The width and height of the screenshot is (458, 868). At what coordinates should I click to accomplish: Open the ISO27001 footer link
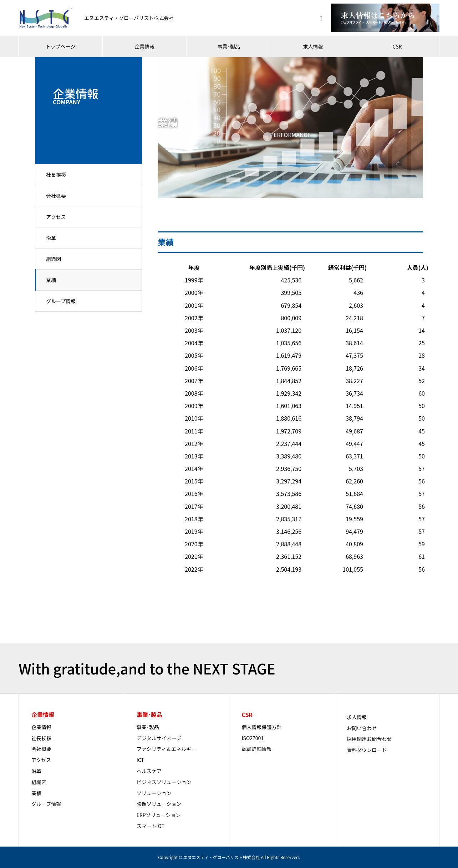point(253,738)
